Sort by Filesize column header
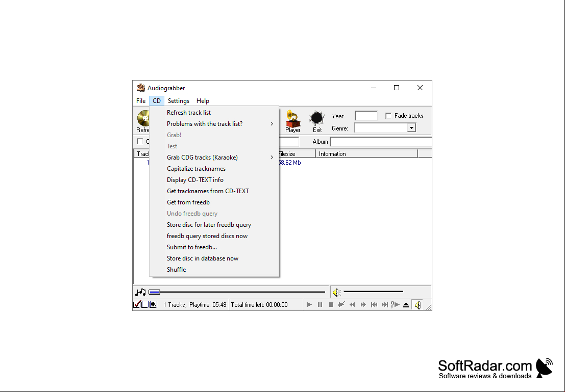The height and width of the screenshot is (392, 565). [297, 154]
